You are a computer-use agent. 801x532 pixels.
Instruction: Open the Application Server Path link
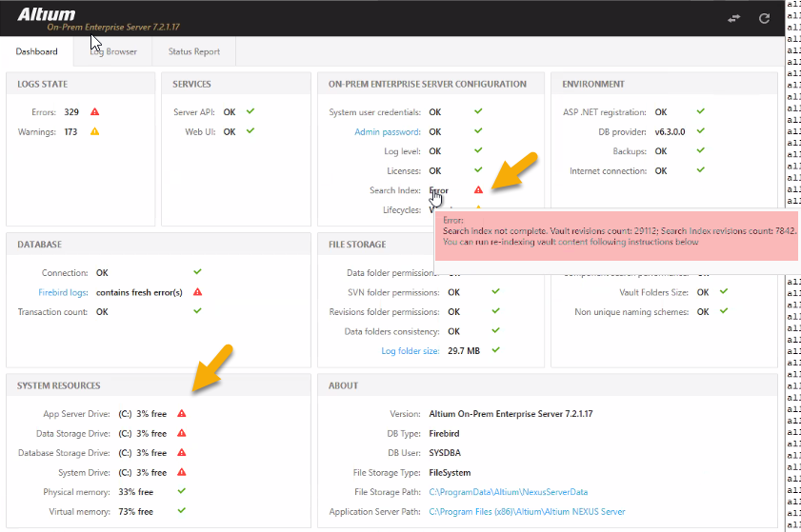click(527, 512)
